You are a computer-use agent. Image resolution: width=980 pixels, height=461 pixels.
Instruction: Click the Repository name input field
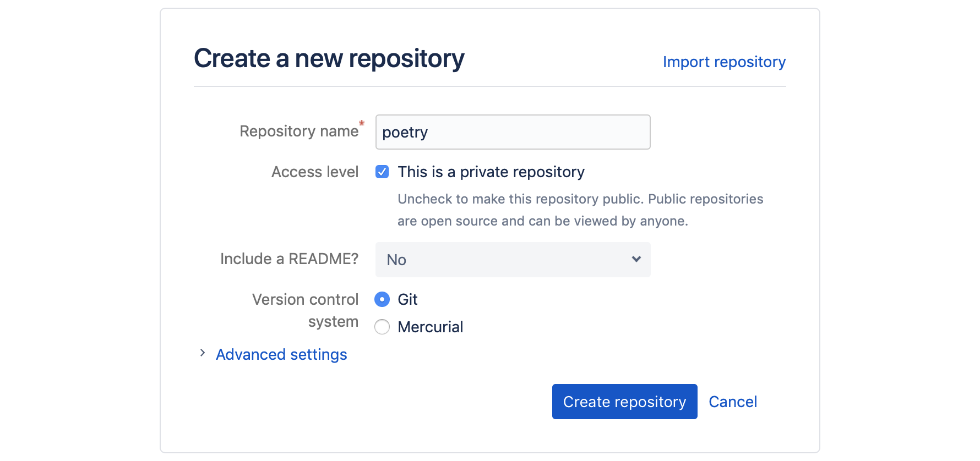coord(513,132)
